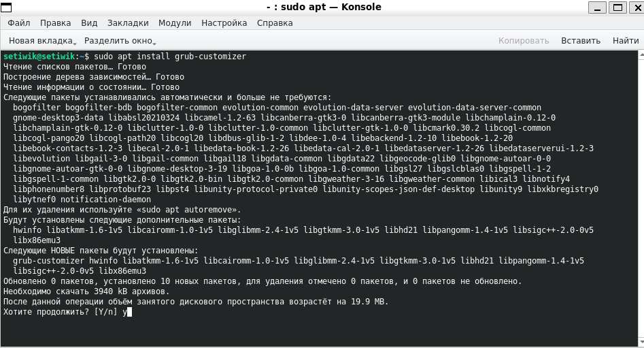Open the Вид menu
Image resolution: width=644 pixels, height=348 pixels.
tap(89, 23)
